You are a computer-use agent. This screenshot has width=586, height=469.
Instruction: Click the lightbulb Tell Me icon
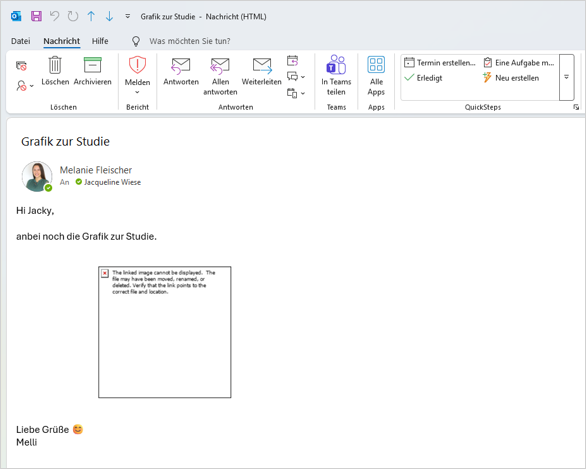pos(136,41)
